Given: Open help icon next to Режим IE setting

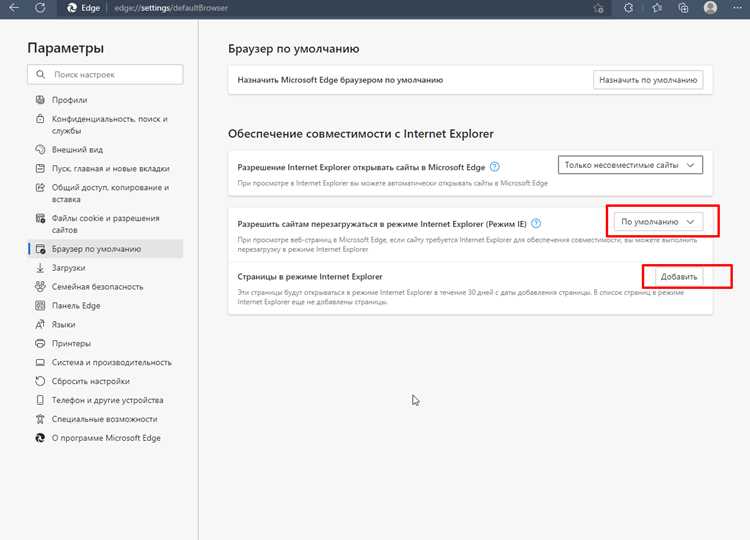Looking at the screenshot, I should [536, 223].
